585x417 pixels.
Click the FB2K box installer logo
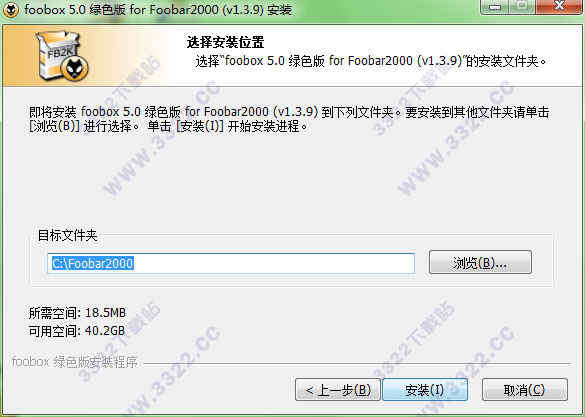62,56
